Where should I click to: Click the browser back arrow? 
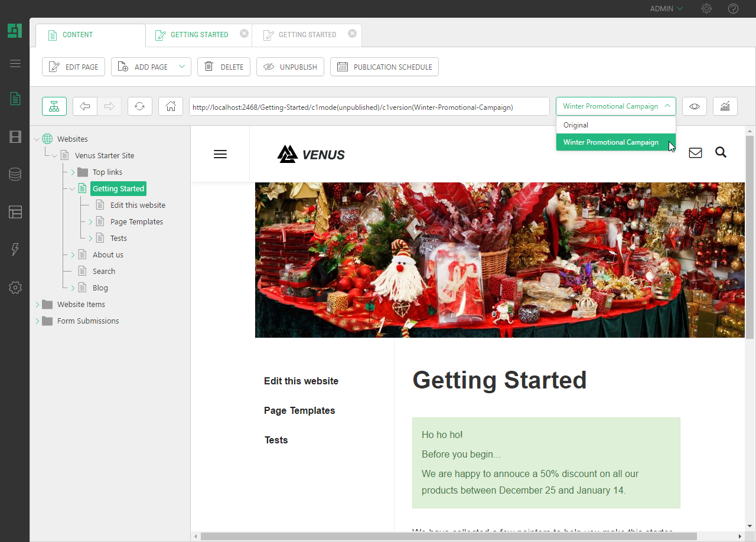tap(85, 106)
